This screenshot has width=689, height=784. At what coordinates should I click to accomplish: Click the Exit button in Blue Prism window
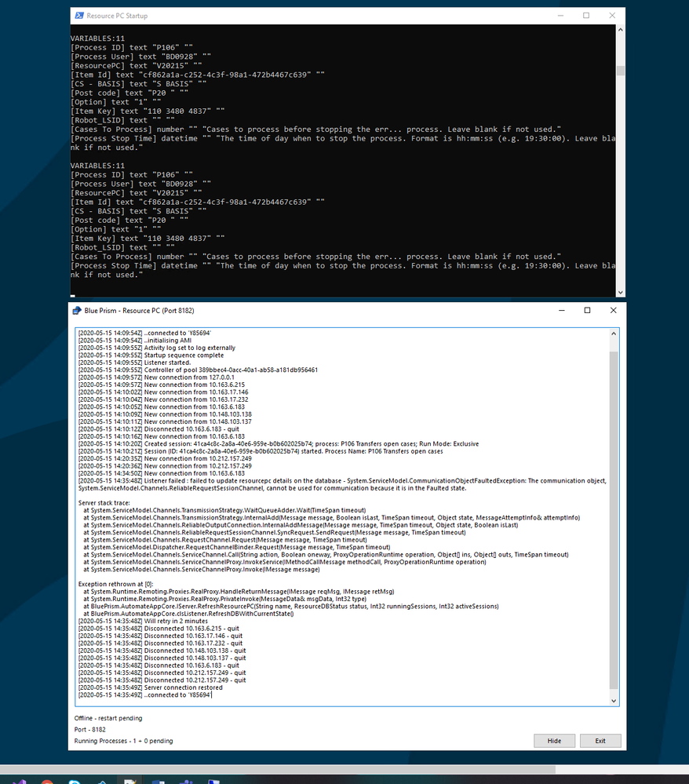600,741
